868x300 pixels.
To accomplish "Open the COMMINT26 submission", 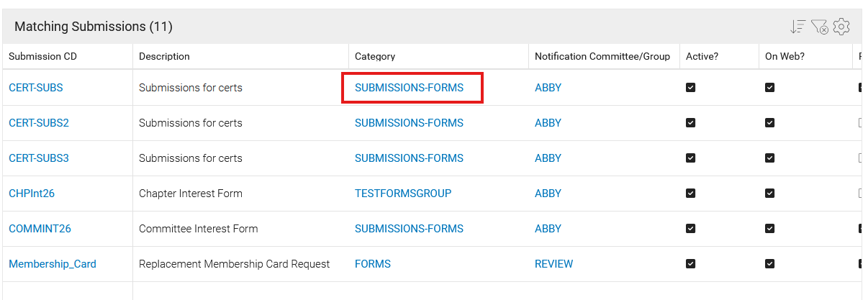I will point(40,229).
